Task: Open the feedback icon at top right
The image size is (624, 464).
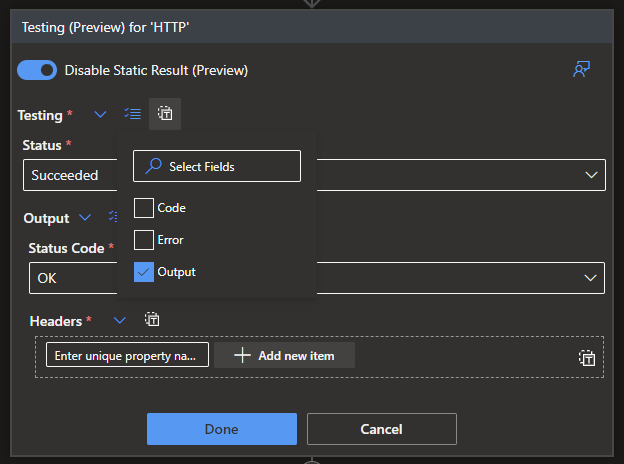Action: coord(581,70)
